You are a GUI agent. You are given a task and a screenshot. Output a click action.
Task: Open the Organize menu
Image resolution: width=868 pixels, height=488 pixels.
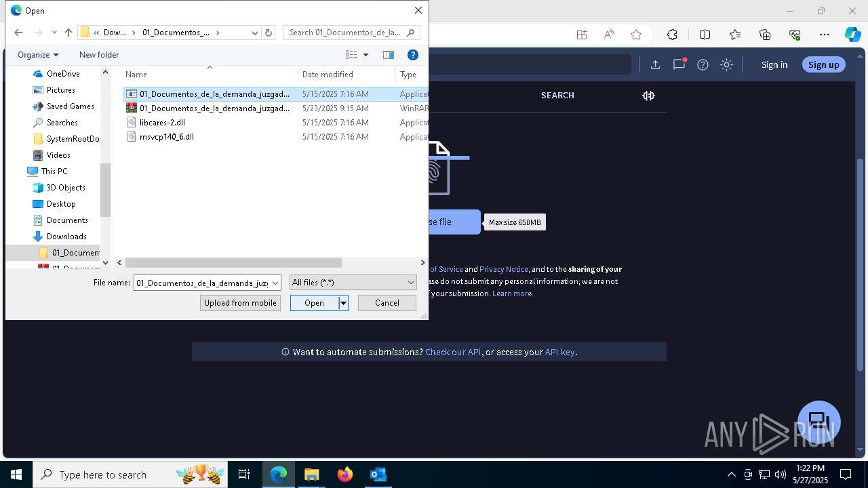38,55
